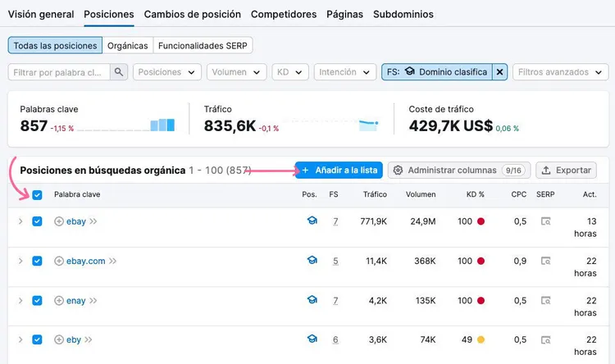Remove the Dominio clasifica filter with X

pos(499,72)
